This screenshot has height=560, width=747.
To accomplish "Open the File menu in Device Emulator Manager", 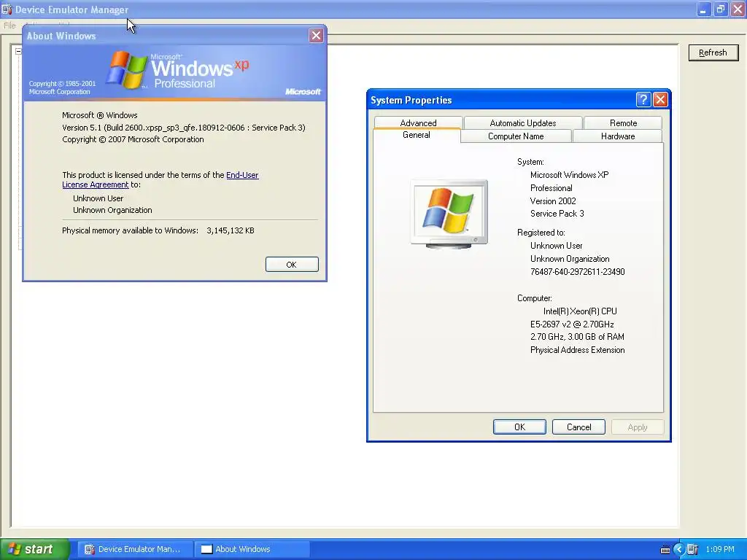I will [x=9, y=26].
